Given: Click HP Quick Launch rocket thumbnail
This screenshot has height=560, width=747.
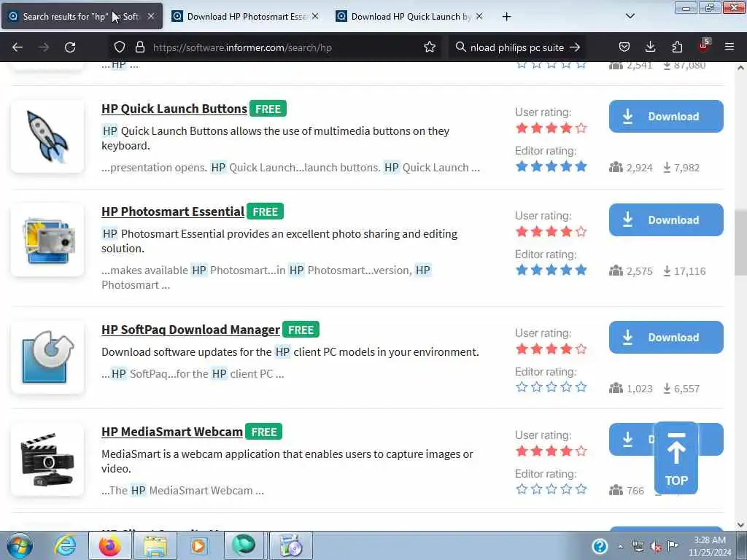Looking at the screenshot, I should point(47,136).
